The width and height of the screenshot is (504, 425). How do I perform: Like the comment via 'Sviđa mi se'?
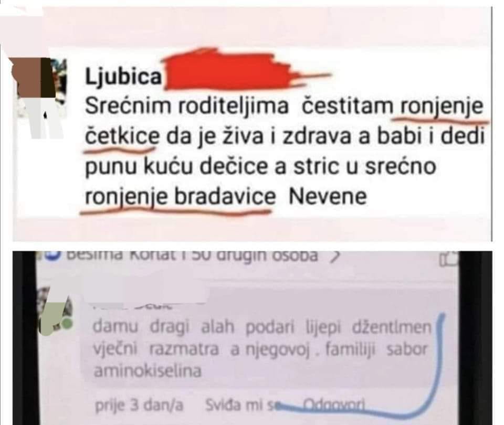click(241, 405)
